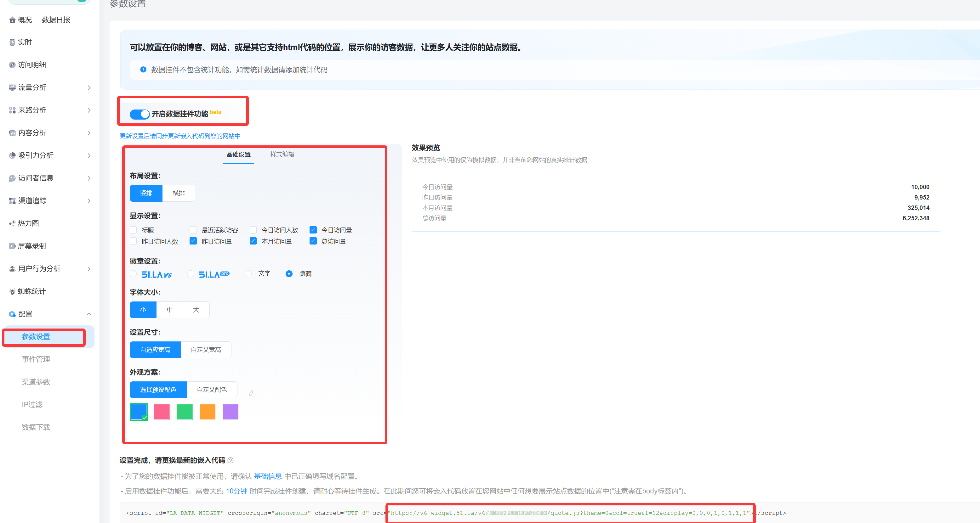Pick the pink preset color swatch
Image resolution: width=980 pixels, height=523 pixels.
(162, 412)
